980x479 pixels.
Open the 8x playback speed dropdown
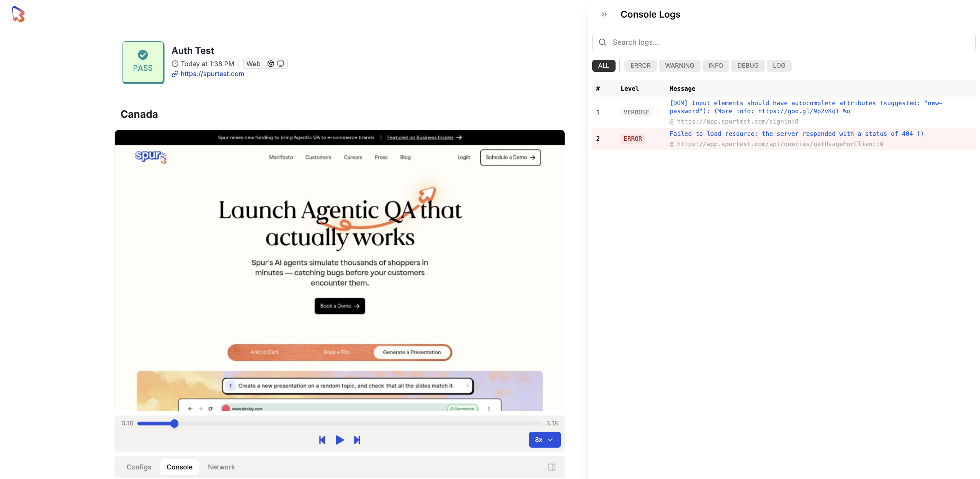tap(544, 440)
